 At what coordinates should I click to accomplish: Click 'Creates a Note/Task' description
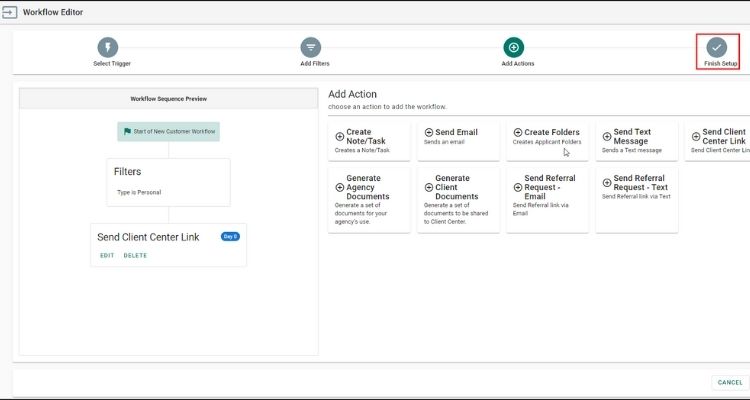[x=362, y=150]
